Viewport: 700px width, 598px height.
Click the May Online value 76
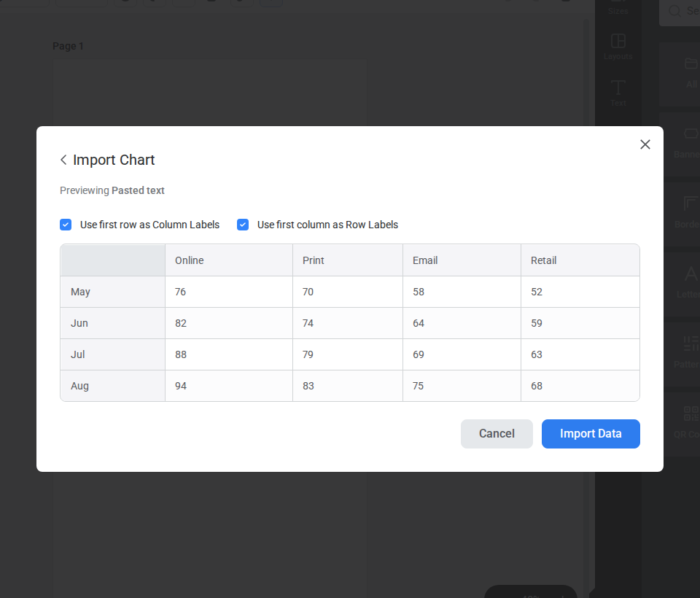click(x=229, y=292)
